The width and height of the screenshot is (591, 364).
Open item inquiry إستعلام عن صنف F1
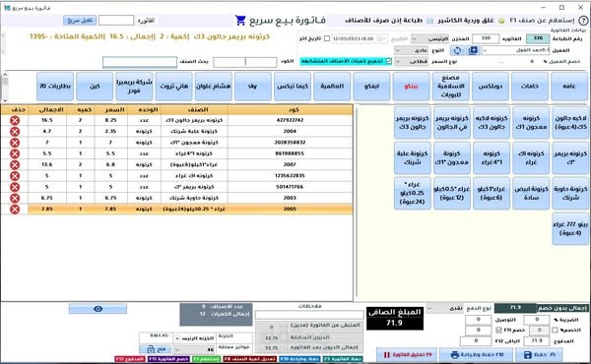click(x=542, y=21)
